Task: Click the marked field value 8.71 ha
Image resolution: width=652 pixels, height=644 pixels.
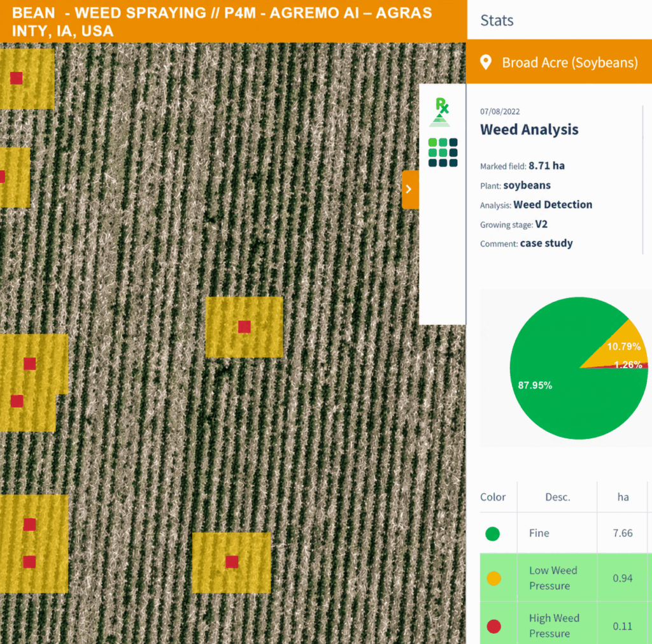Action: (x=546, y=166)
